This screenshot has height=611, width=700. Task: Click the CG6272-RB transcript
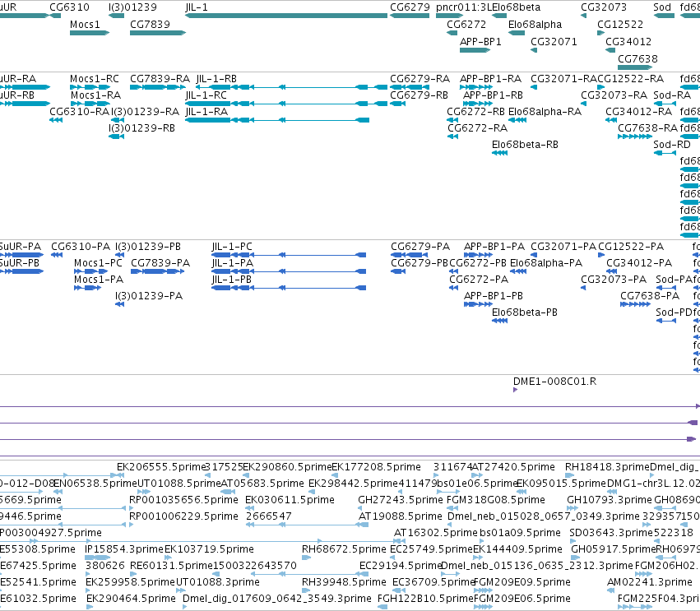[x=452, y=120]
